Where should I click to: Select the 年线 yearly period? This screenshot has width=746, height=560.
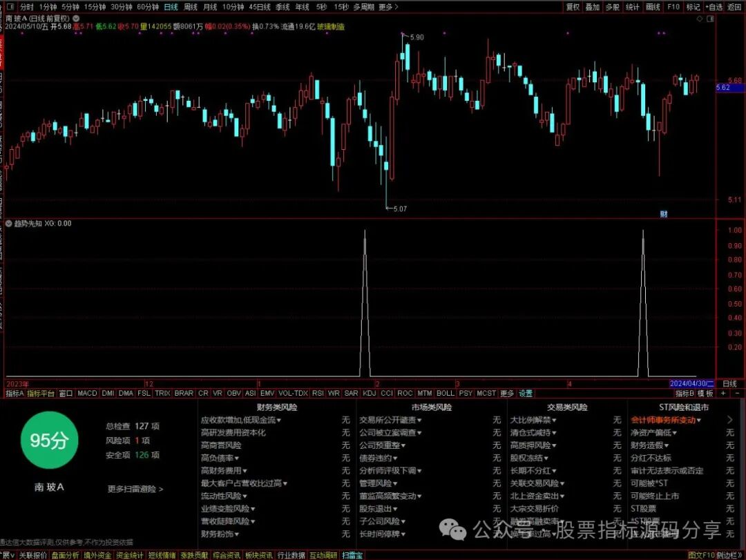(302, 7)
